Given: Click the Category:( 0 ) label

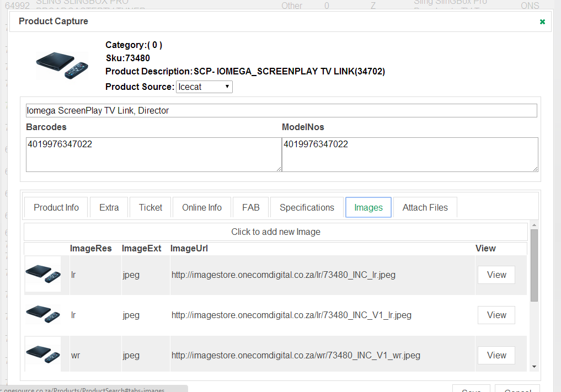Looking at the screenshot, I should 134,45.
